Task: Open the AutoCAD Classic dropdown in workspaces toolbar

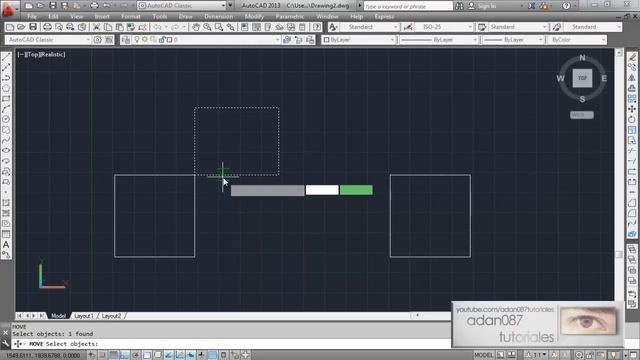Action: pyautogui.click(x=48, y=40)
